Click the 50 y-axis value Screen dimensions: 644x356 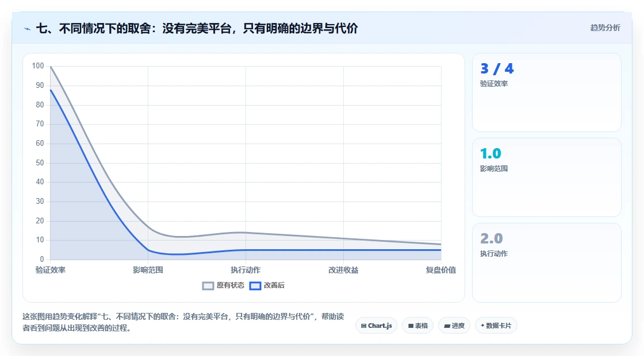[40, 163]
